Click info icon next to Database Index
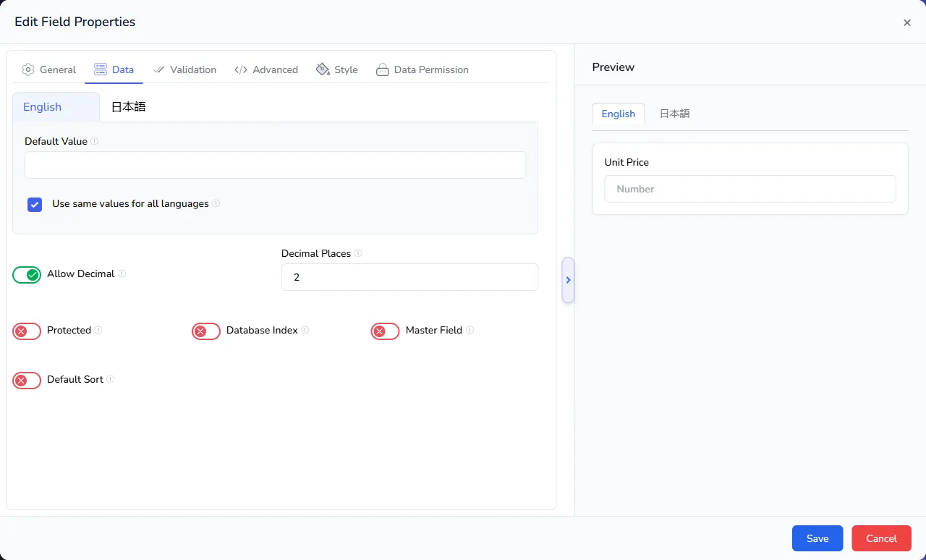 click(x=305, y=330)
